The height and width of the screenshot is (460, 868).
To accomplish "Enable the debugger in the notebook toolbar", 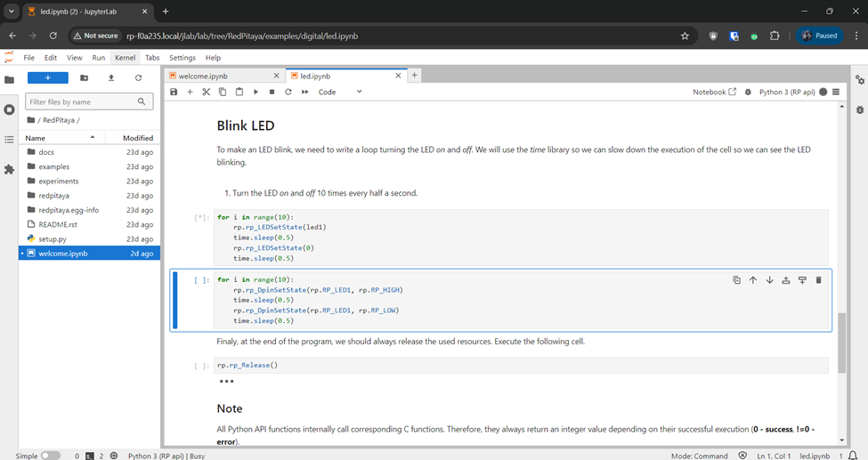I will tap(748, 92).
